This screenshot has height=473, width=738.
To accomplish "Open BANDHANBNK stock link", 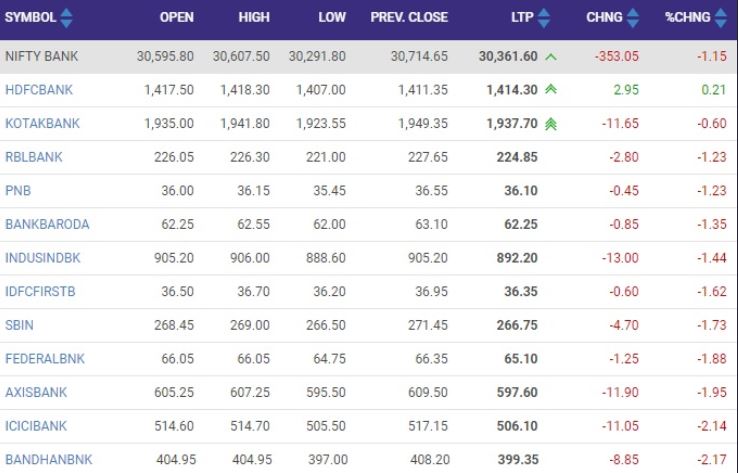I will [48, 460].
